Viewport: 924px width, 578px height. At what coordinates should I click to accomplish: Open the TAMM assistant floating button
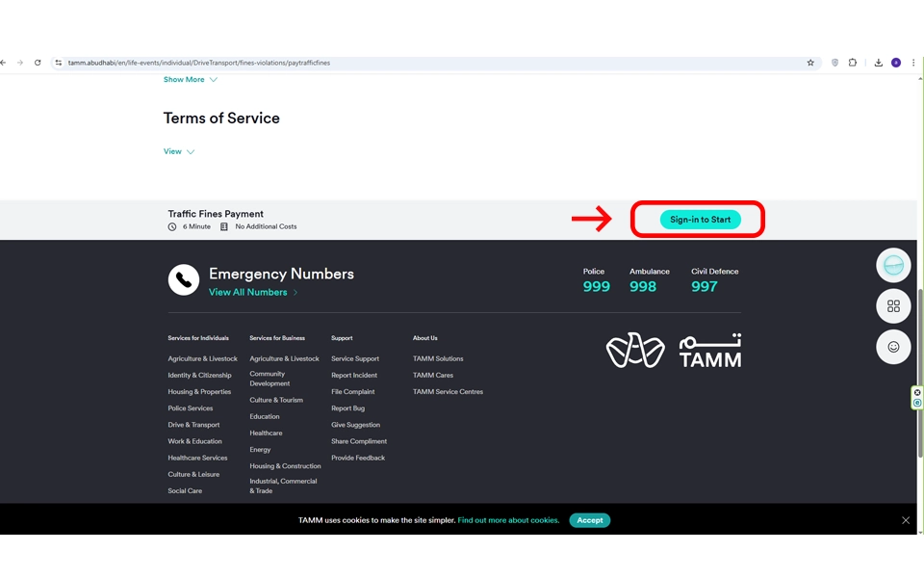click(x=893, y=266)
